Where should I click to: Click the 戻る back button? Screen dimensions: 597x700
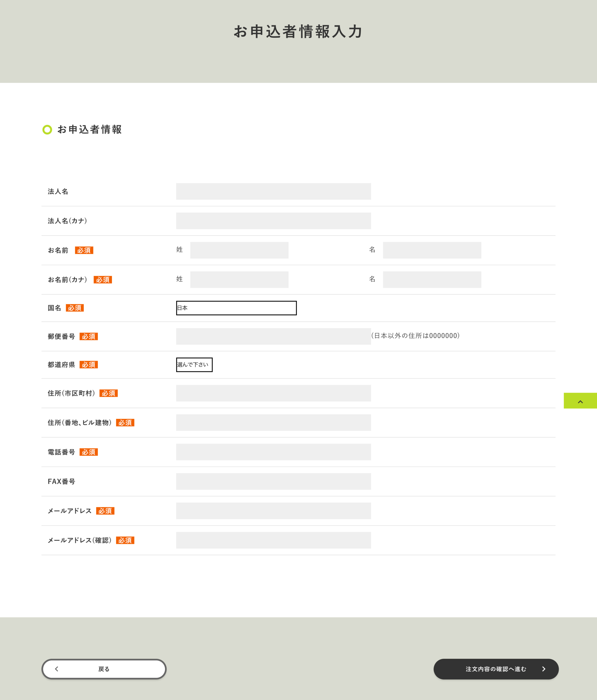(x=104, y=669)
